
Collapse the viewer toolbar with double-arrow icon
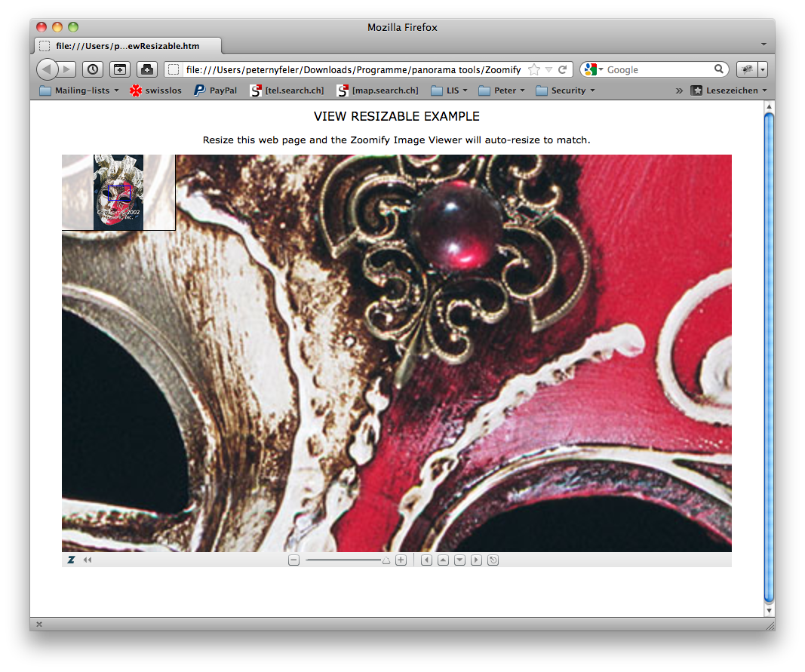[x=88, y=560]
